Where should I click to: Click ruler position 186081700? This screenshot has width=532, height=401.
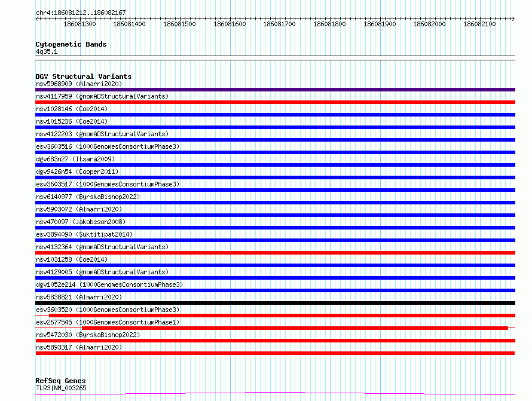(279, 24)
